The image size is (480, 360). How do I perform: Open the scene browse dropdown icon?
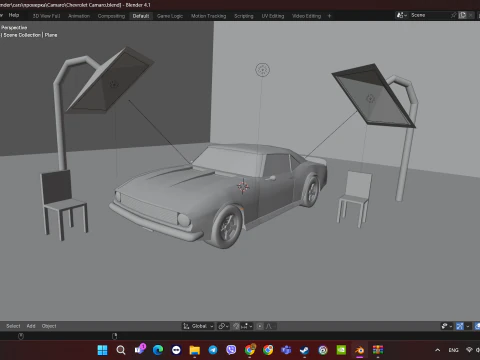(x=401, y=15)
